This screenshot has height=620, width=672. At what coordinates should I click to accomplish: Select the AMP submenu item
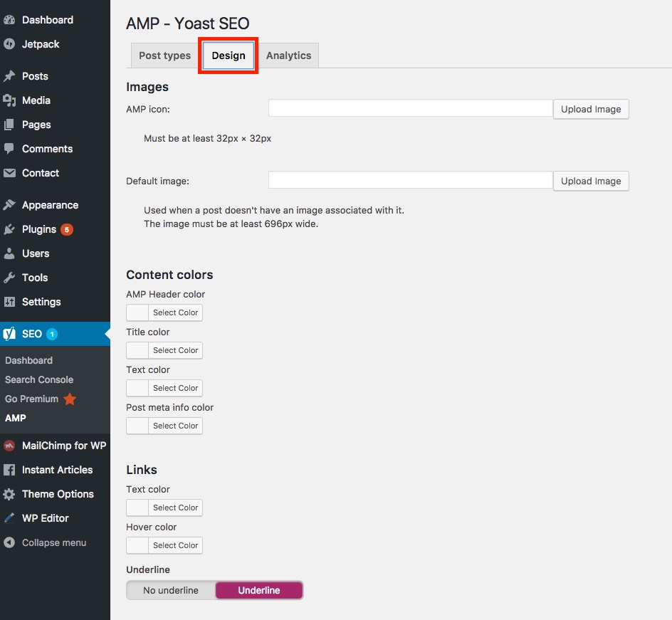tap(16, 418)
